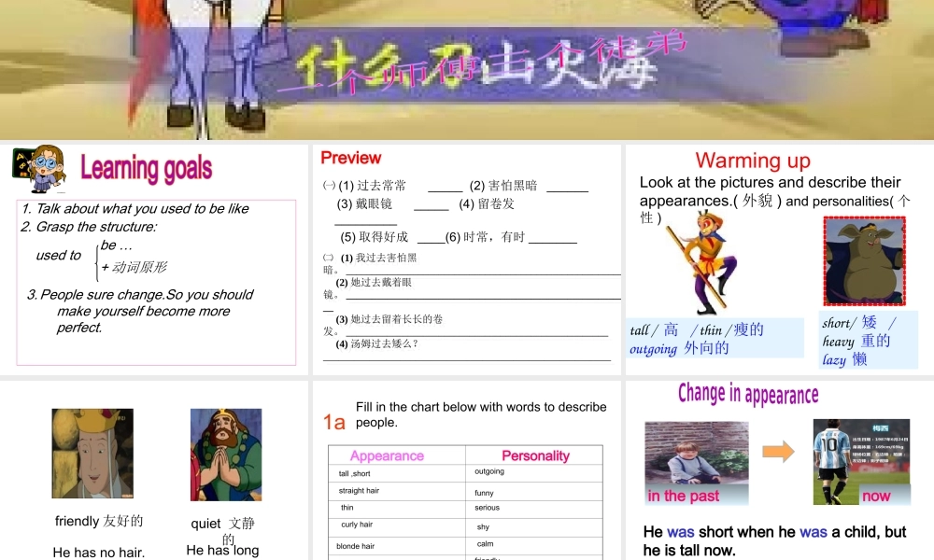Click the 'straight hair' cell in the chart
934x560 pixels.
point(359,491)
